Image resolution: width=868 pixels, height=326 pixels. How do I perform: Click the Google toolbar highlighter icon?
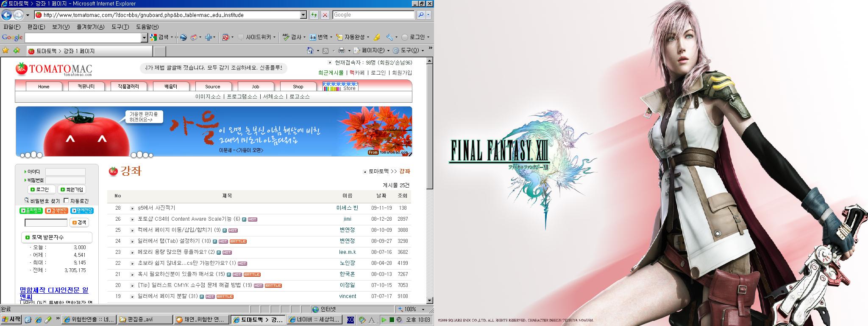377,37
